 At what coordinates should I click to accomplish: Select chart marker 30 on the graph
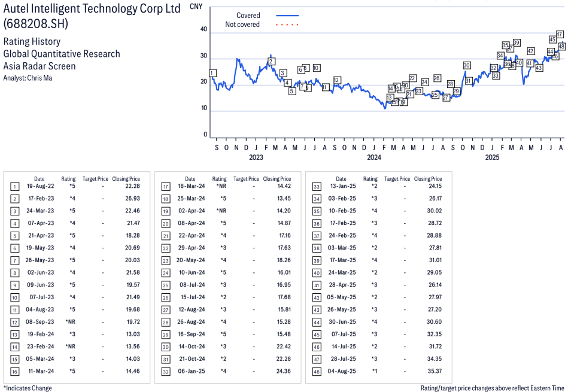pos(467,65)
